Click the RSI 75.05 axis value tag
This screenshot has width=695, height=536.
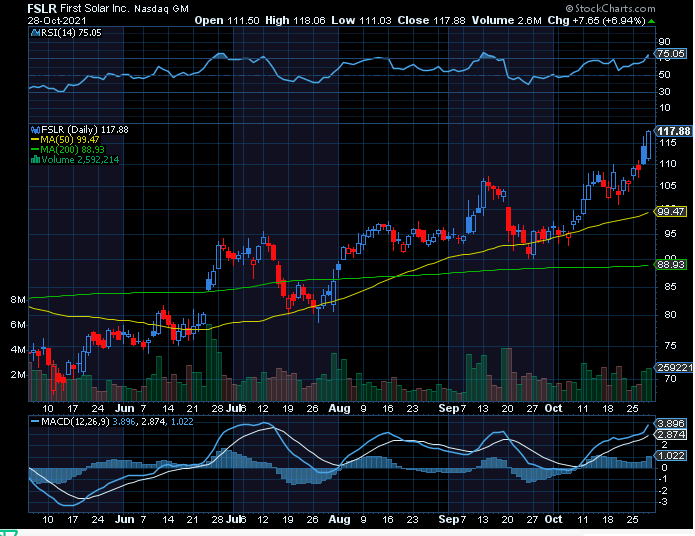tap(671, 54)
